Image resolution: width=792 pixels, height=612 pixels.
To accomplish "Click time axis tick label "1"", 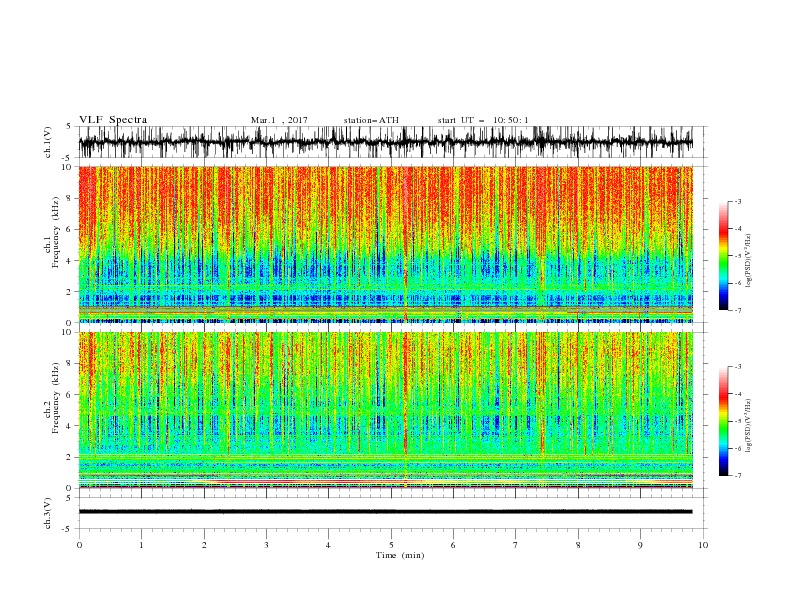I will (141, 545).
